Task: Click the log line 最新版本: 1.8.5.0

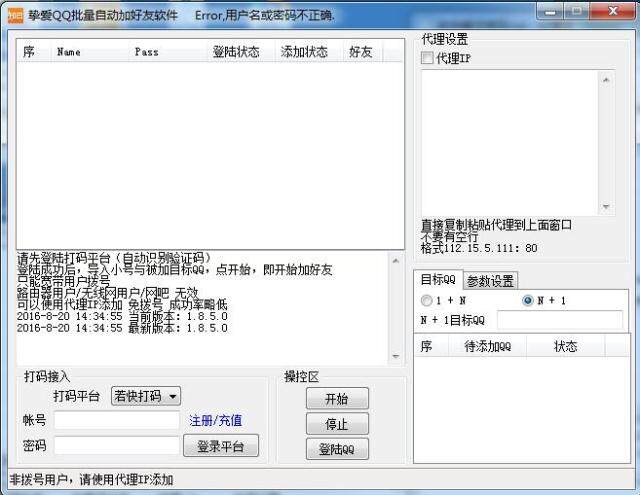Action: coord(122,328)
